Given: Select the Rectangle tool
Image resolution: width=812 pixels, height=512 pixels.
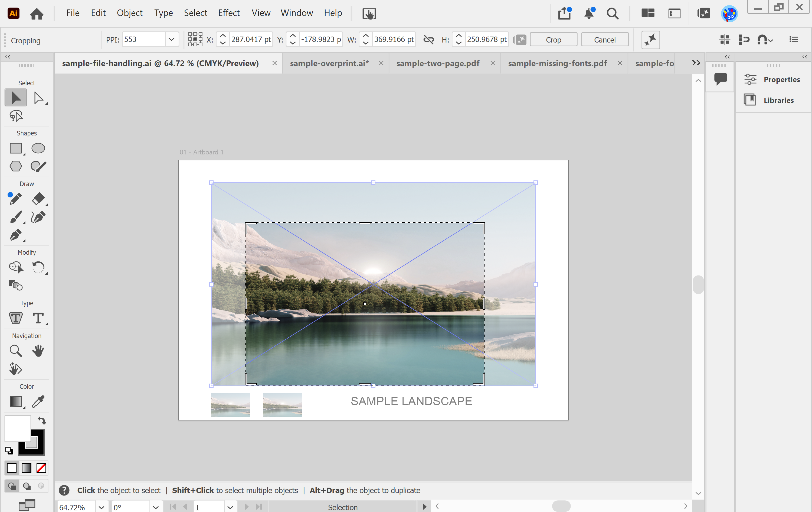Looking at the screenshot, I should click(16, 148).
